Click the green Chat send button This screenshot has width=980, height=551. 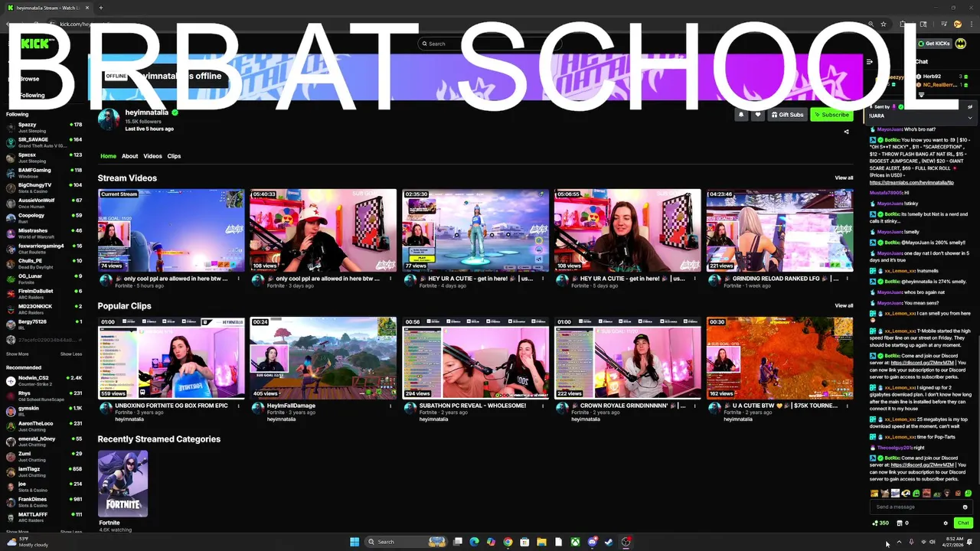pos(963,523)
